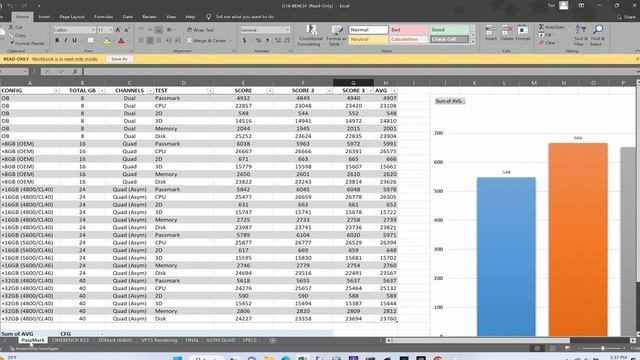Open Format as Table
Image resolution: width=640 pixels, height=360 pixels.
[x=336, y=35]
